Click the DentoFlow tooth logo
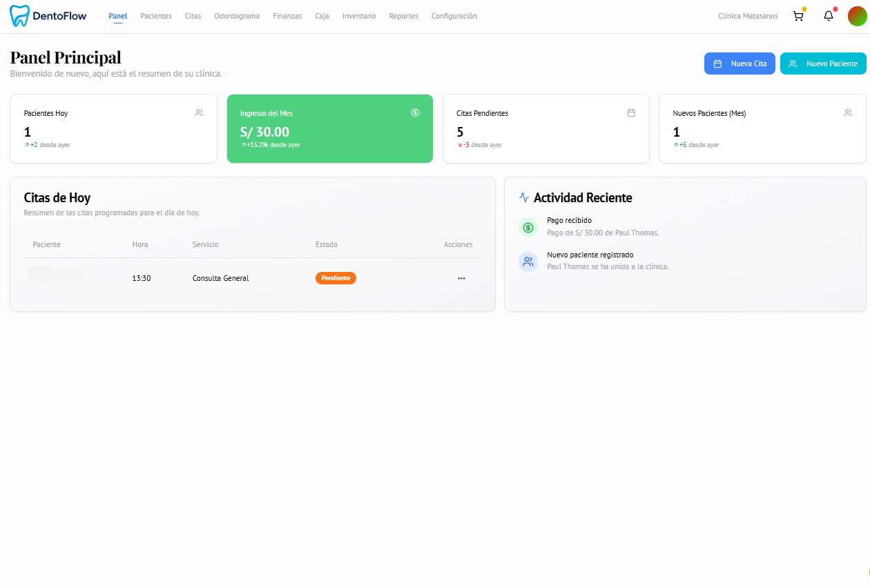The width and height of the screenshot is (870, 588). [x=18, y=14]
